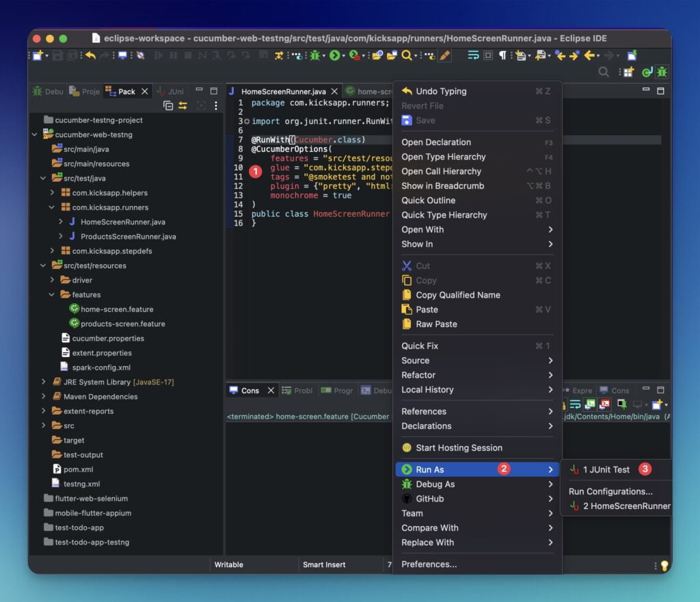700x602 pixels.
Task: Close the Package Explorer tab
Action: tap(145, 92)
